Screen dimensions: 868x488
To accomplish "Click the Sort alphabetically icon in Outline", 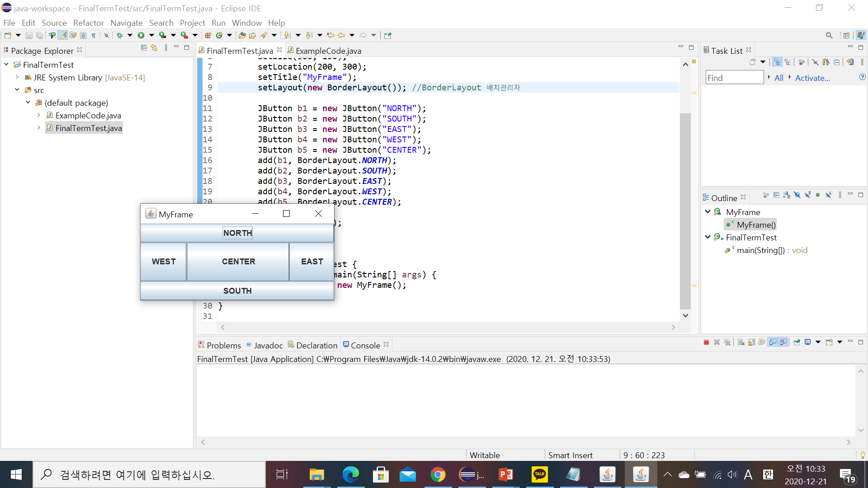I will [787, 195].
